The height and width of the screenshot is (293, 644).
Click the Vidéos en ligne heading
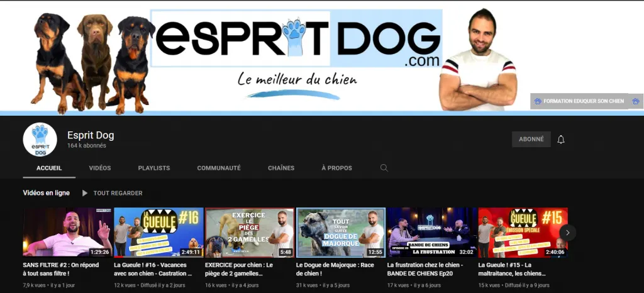click(x=46, y=193)
